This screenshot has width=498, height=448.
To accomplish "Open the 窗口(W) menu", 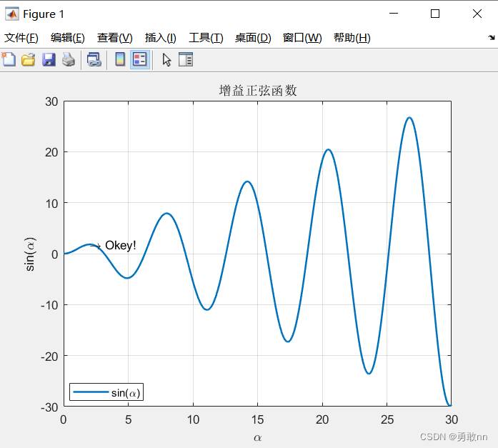I will point(302,38).
